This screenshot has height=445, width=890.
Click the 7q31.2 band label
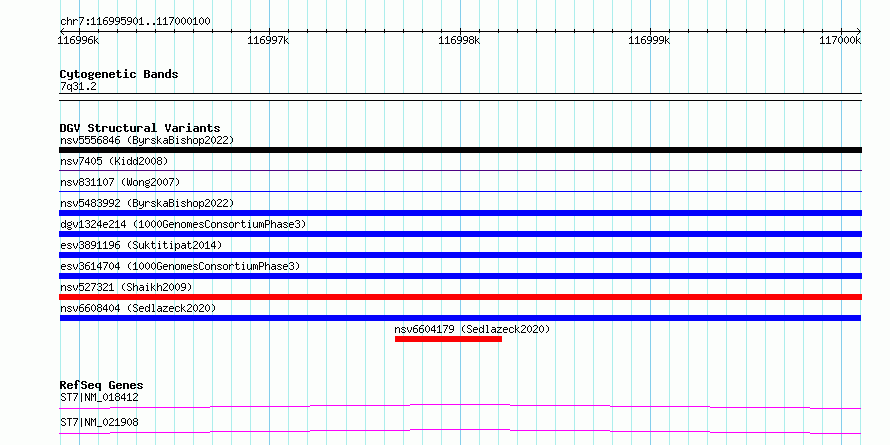tap(78, 87)
